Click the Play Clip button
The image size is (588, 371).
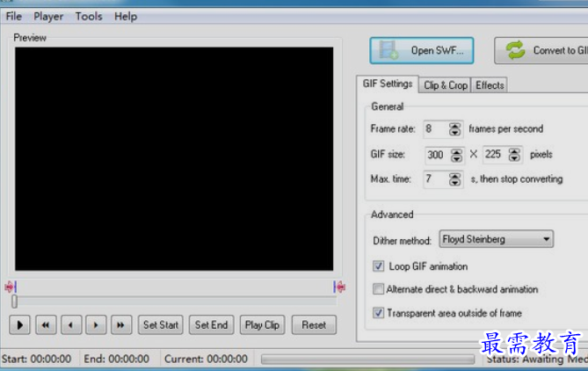pyautogui.click(x=262, y=325)
